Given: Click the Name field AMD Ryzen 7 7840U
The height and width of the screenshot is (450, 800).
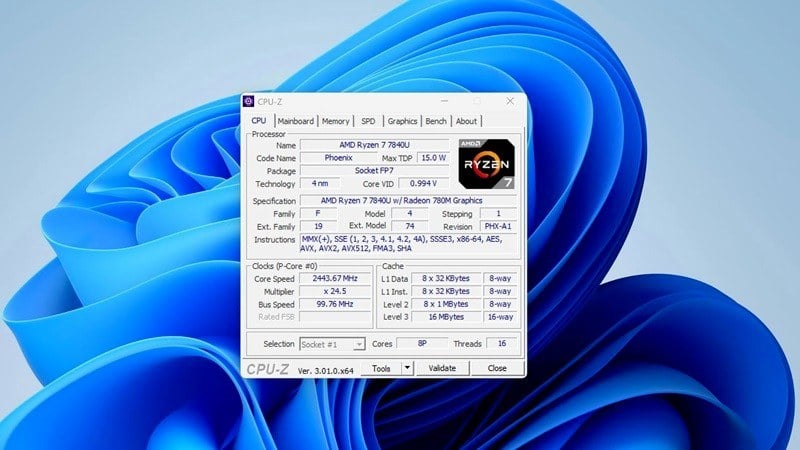Looking at the screenshot, I should coord(374,145).
